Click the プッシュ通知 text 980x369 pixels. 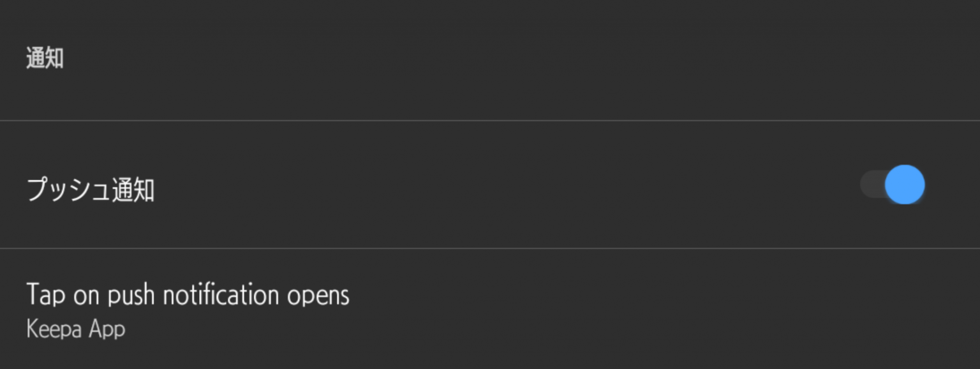[90, 190]
